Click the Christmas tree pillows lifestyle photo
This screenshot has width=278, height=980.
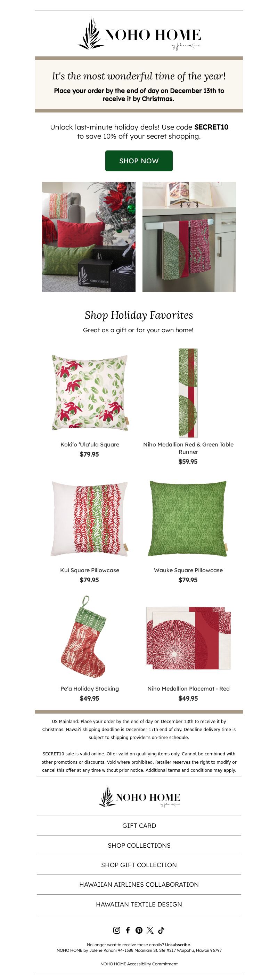tap(89, 236)
